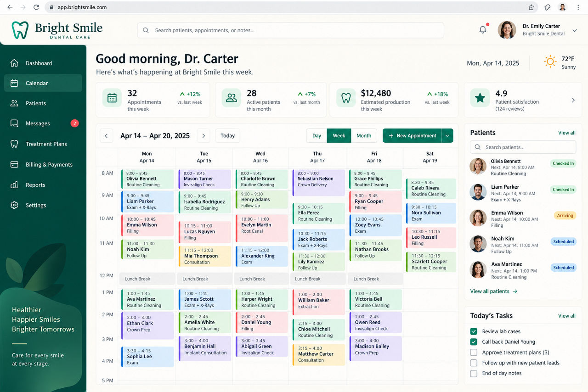
Task: Switch to Month view
Action: tap(364, 136)
